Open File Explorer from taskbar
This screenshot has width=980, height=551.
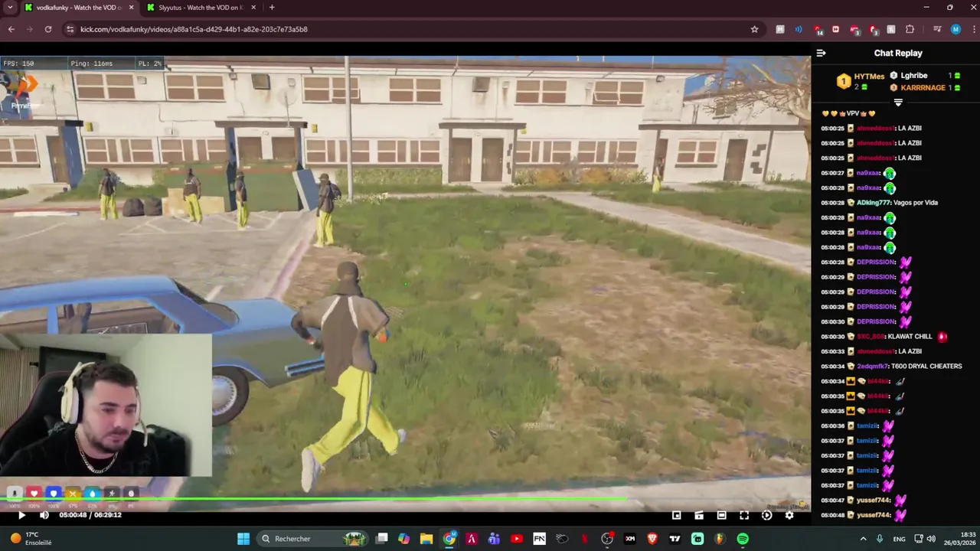pyautogui.click(x=426, y=539)
